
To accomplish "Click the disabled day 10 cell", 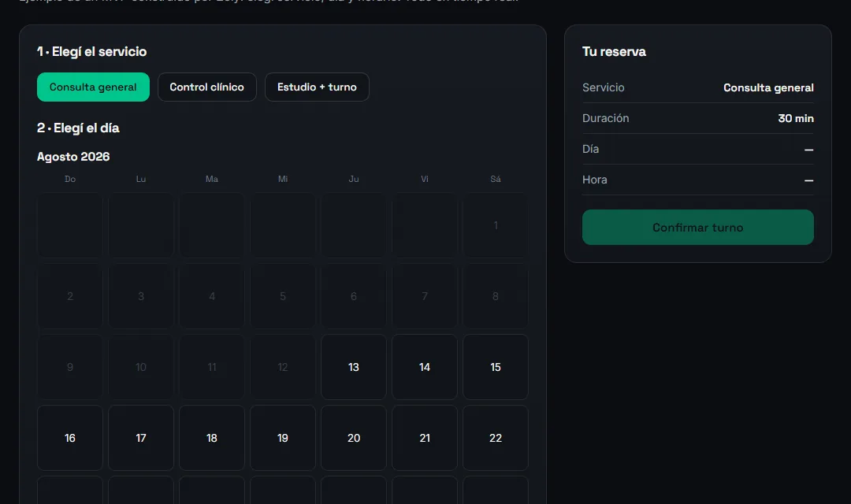I will [141, 367].
